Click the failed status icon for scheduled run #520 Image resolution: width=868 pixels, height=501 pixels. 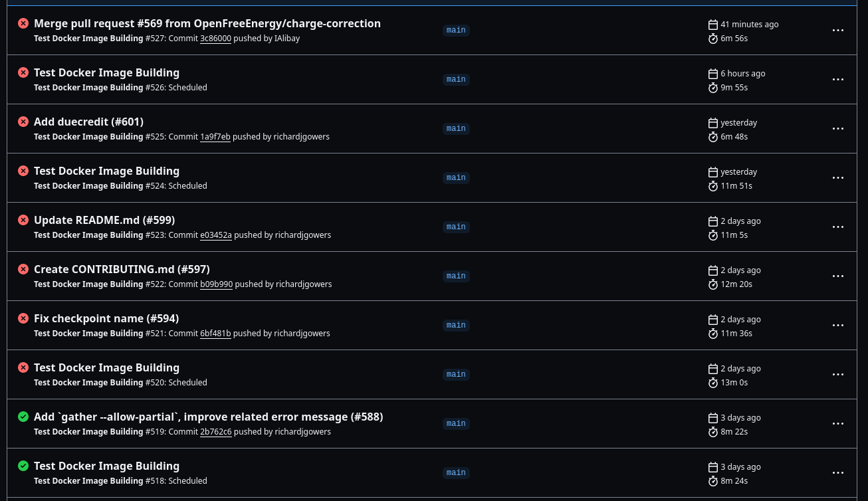[x=23, y=367]
